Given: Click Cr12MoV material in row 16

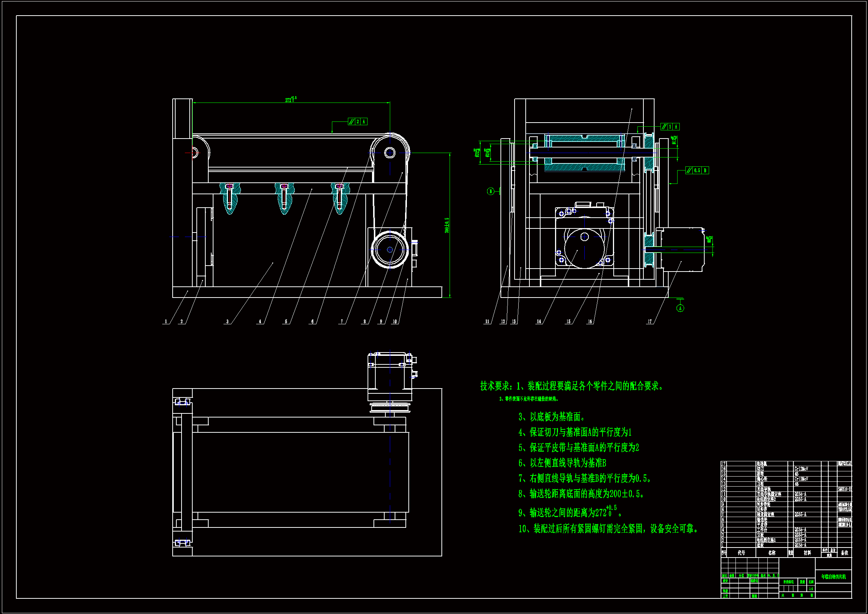Looking at the screenshot, I should click(801, 469).
